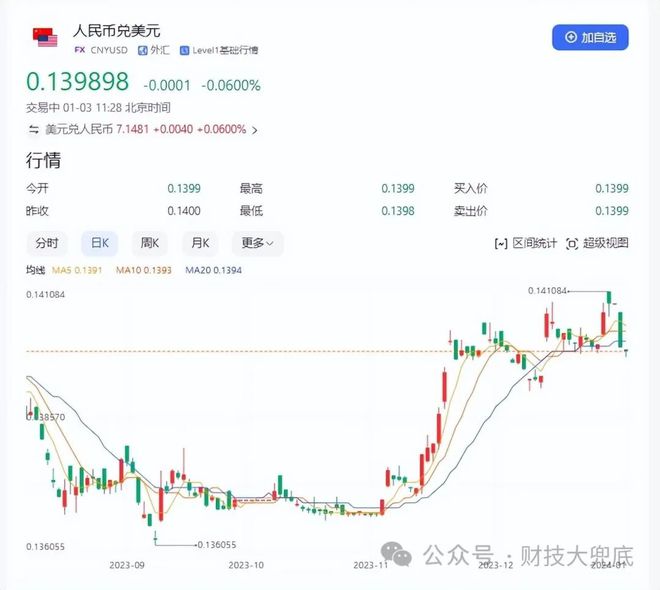Select the 昨收 previous close value 0.1400
The height and width of the screenshot is (590, 660).
184,211
